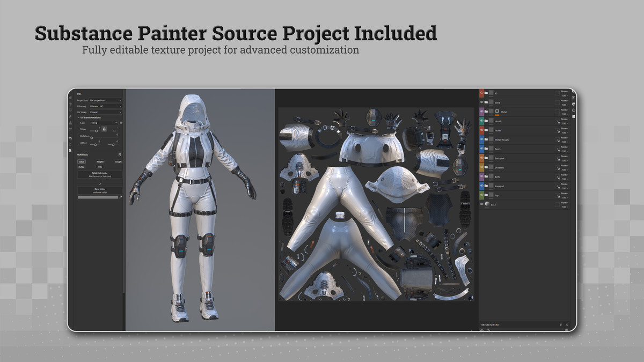This screenshot has height=362, width=644.
Task: Click the UV layout in 2D view
Action: (376, 205)
